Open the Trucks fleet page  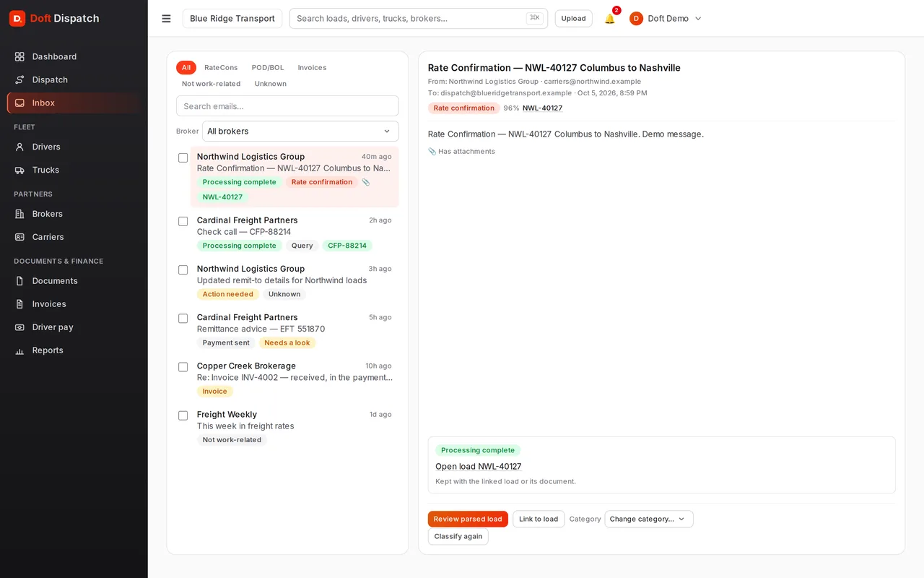pyautogui.click(x=74, y=170)
